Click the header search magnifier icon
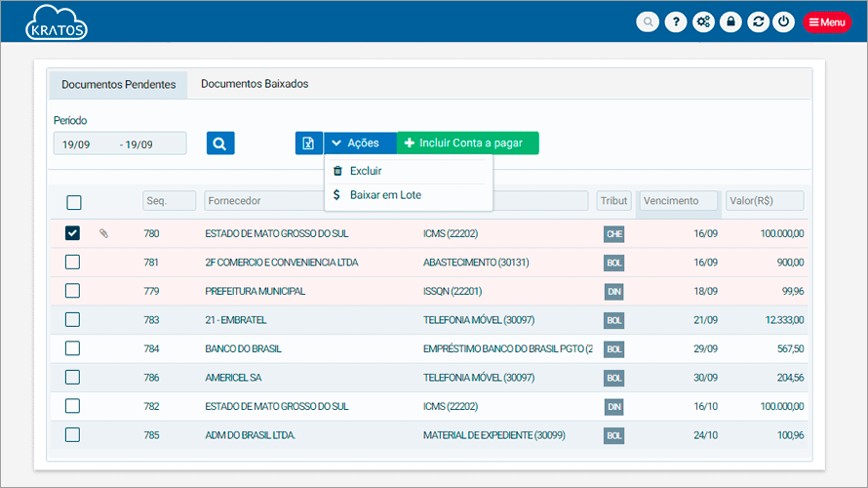Screen dimensions: 868x488 (x=648, y=22)
